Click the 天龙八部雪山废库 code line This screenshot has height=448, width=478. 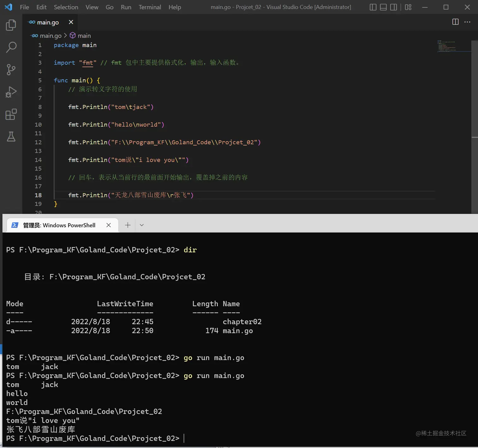pyautogui.click(x=131, y=195)
